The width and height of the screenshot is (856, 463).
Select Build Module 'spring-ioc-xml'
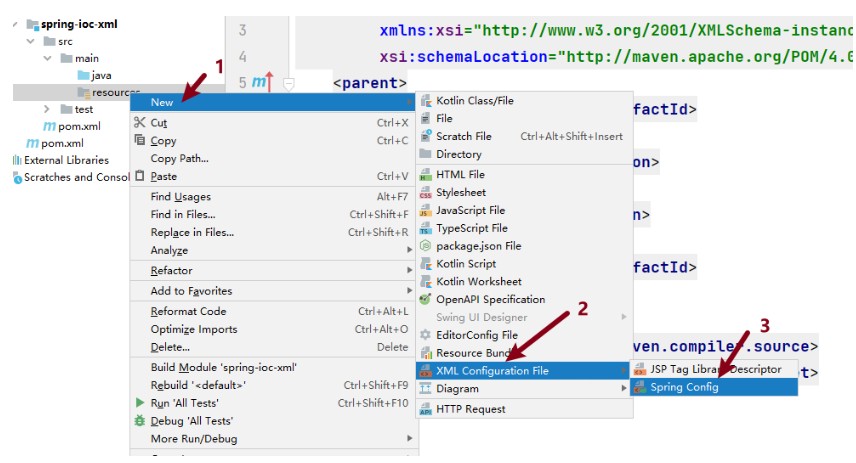(x=272, y=367)
